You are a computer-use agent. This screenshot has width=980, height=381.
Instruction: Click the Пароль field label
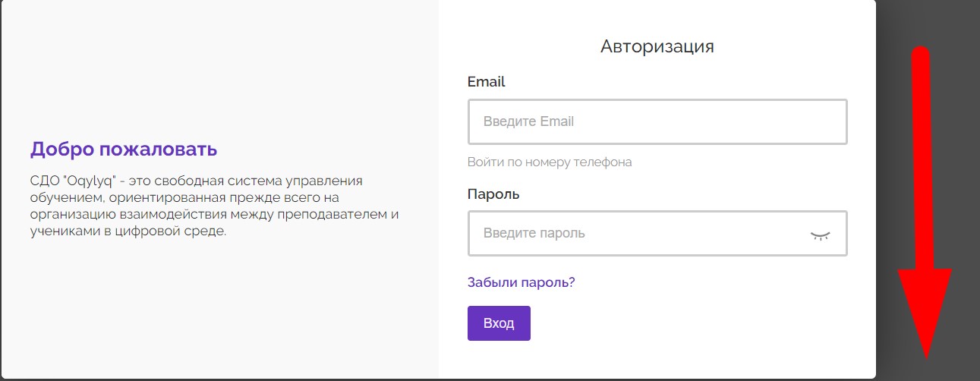[493, 194]
